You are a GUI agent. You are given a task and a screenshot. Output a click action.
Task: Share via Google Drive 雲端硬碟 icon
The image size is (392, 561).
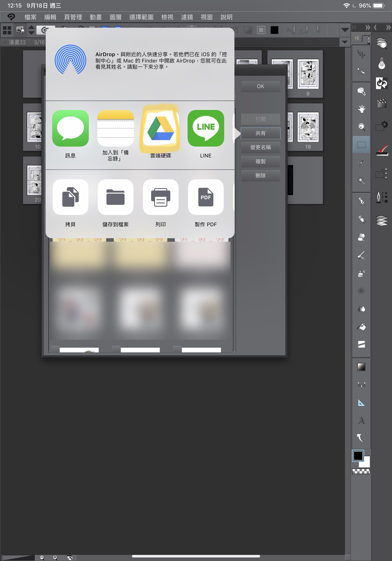(x=161, y=128)
